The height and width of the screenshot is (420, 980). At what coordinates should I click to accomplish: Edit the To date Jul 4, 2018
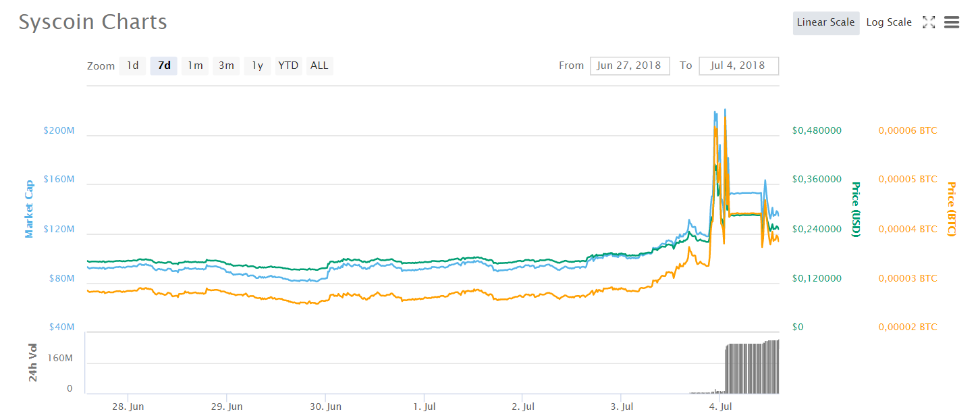pyautogui.click(x=739, y=65)
